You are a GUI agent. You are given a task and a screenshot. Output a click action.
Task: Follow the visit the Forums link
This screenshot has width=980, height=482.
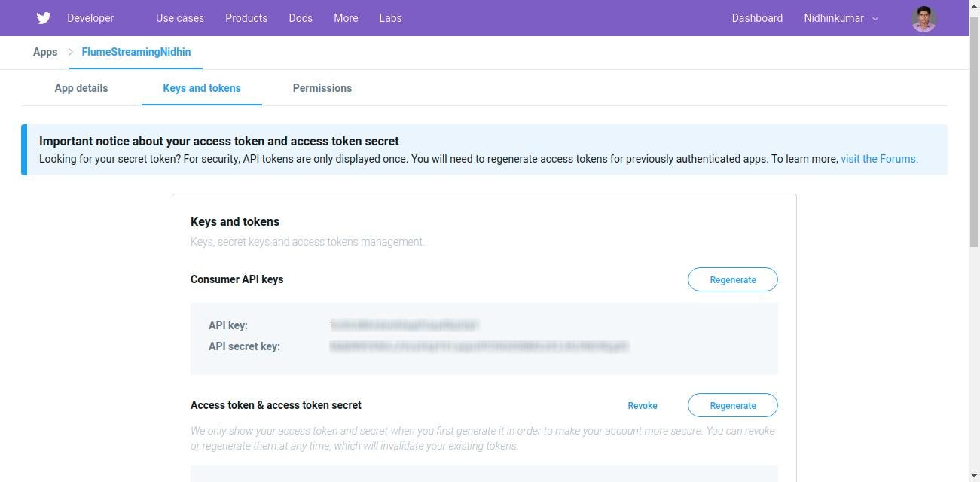pyautogui.click(x=879, y=159)
